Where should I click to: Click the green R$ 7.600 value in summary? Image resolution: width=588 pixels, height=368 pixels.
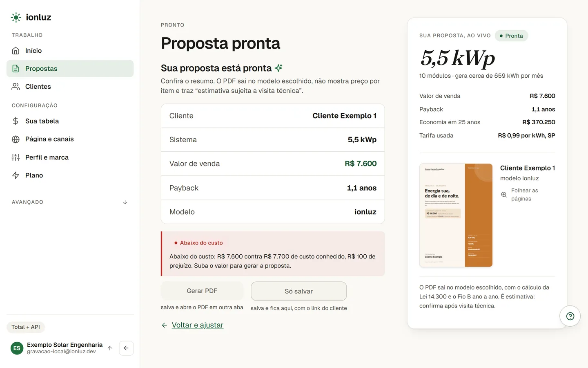pos(361,164)
